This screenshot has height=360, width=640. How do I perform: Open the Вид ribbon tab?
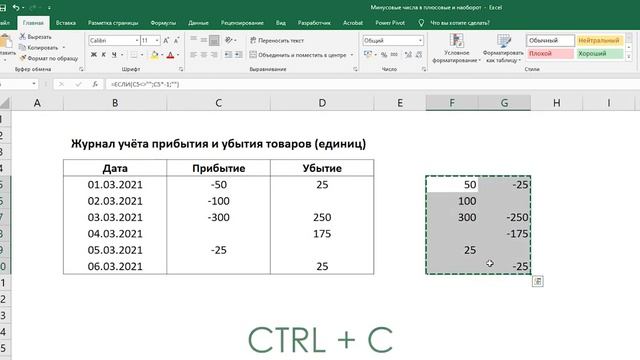[x=281, y=23]
